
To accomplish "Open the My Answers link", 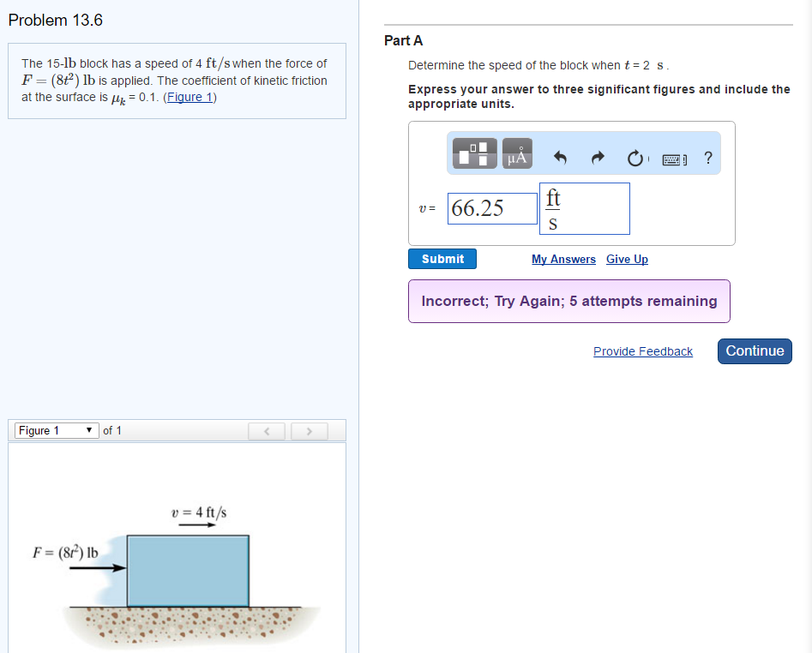I will (563, 260).
